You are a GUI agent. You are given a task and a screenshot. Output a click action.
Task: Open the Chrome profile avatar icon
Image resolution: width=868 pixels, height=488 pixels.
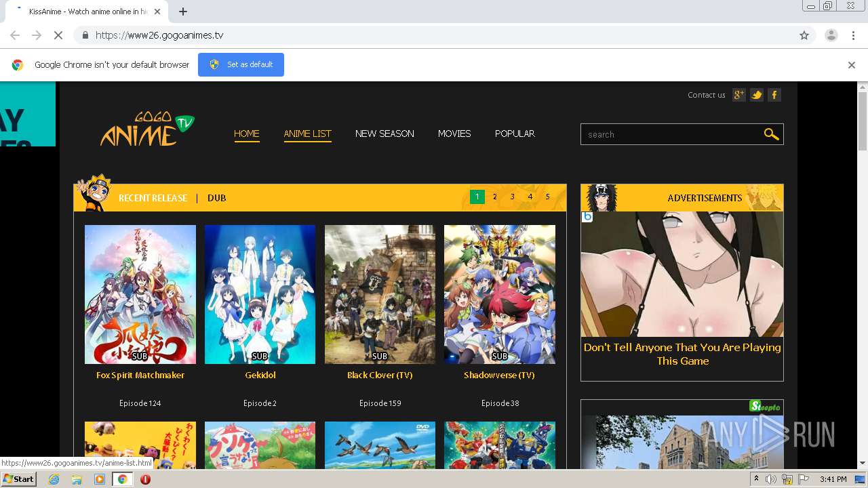point(831,35)
